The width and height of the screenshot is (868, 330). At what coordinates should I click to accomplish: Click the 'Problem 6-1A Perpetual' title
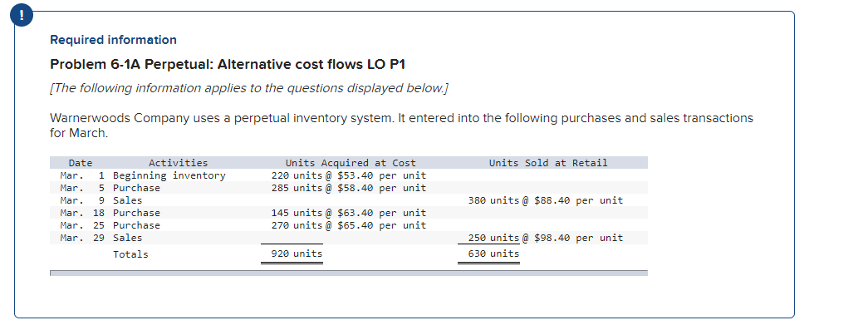(x=228, y=65)
